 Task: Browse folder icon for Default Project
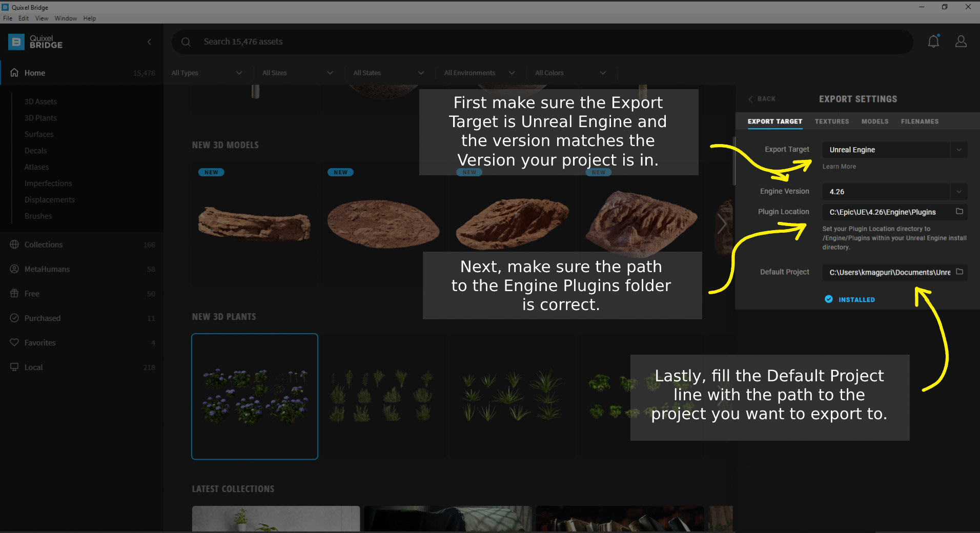(x=959, y=272)
